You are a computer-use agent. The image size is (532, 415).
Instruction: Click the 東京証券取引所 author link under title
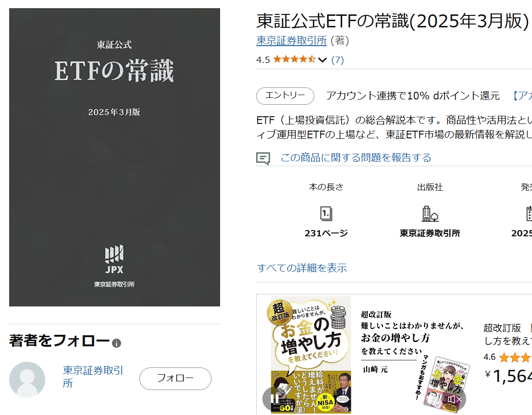coord(291,40)
